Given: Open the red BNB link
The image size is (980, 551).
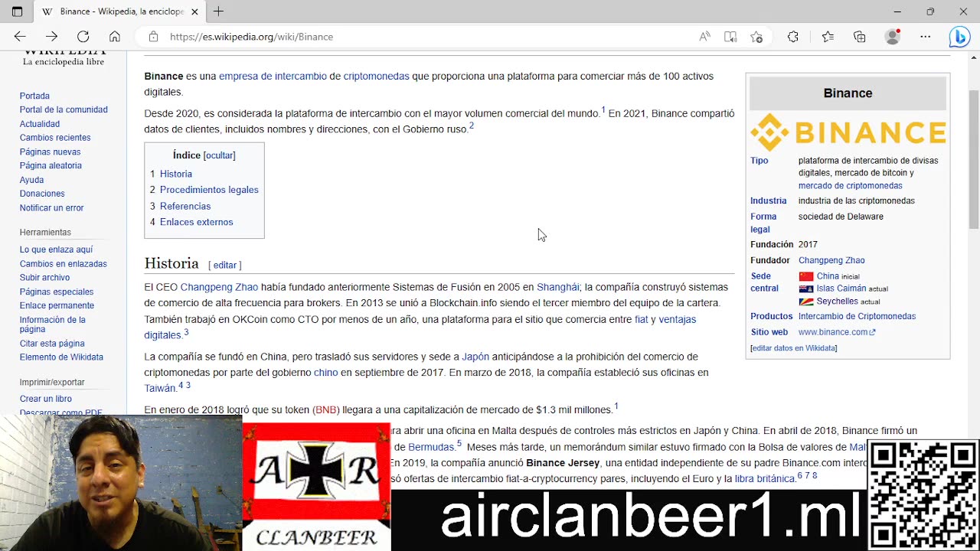Looking at the screenshot, I should pyautogui.click(x=326, y=409).
